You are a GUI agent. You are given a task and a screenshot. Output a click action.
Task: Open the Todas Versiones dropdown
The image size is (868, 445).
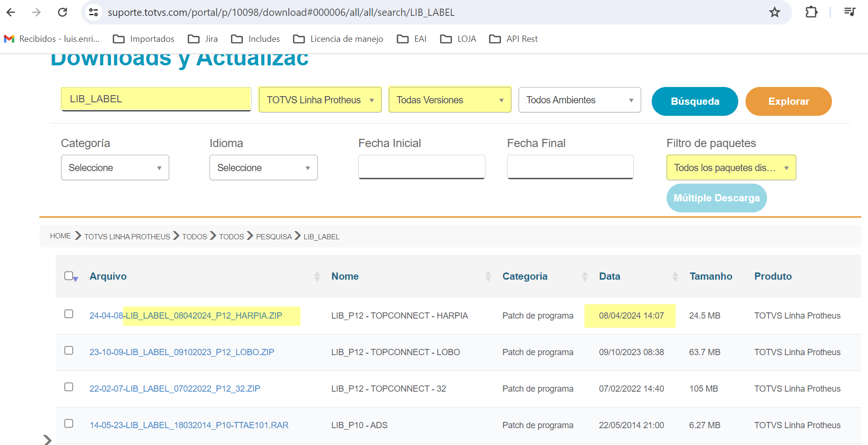pos(450,99)
